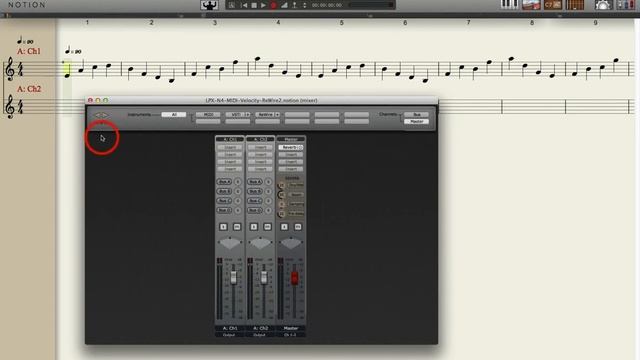
Task: Open the Output selector under A: Ch1
Action: coord(230,335)
